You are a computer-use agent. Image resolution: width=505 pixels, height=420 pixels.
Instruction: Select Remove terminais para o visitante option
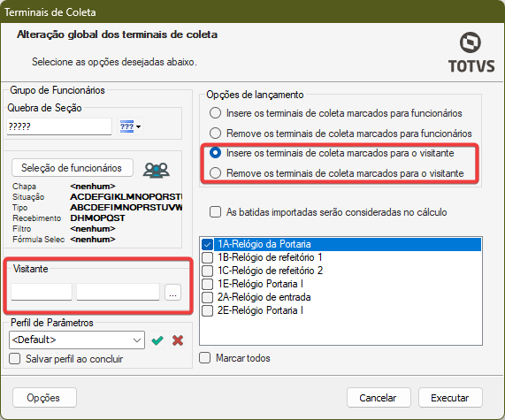point(215,173)
